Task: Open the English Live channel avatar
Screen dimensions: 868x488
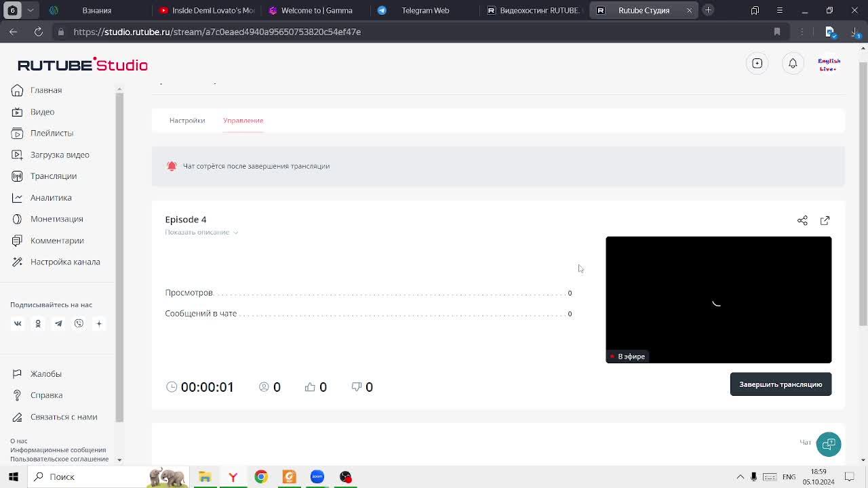Action: click(x=829, y=64)
